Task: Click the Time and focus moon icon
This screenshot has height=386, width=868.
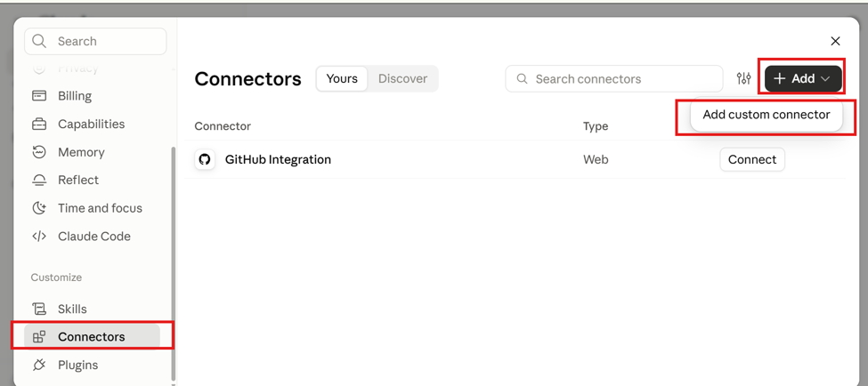Action: pyautogui.click(x=39, y=208)
